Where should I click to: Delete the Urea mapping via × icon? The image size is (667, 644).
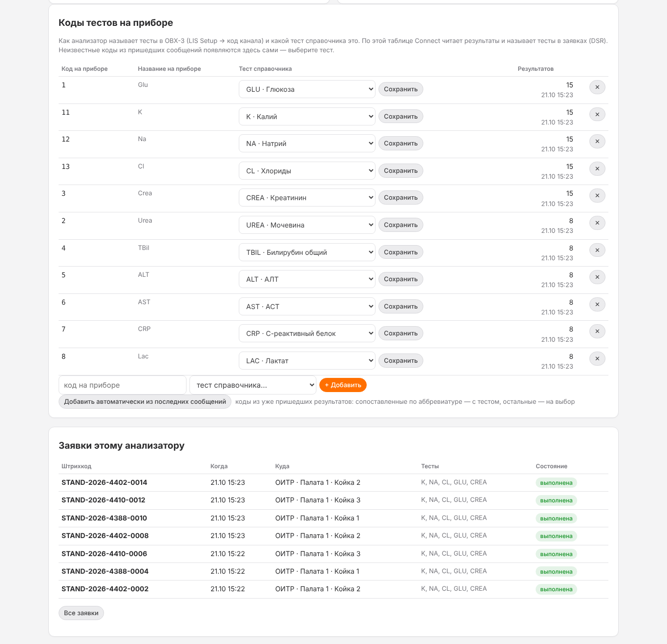597,223
